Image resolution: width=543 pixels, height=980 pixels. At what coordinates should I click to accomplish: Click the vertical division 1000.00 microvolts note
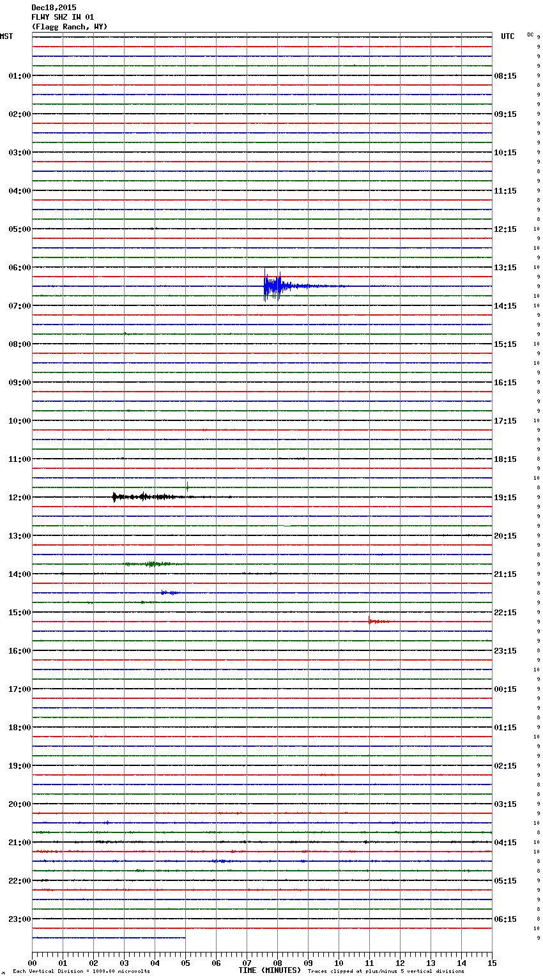[x=81, y=972]
